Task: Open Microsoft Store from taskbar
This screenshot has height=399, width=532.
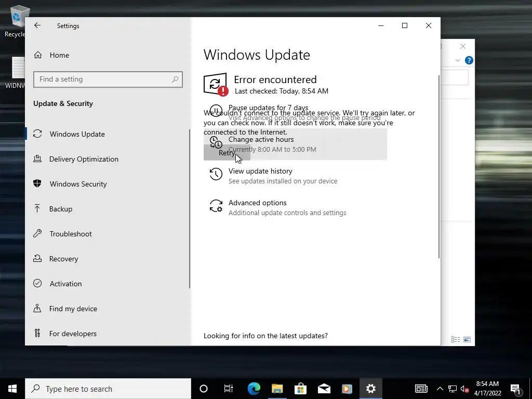Action: [x=300, y=389]
